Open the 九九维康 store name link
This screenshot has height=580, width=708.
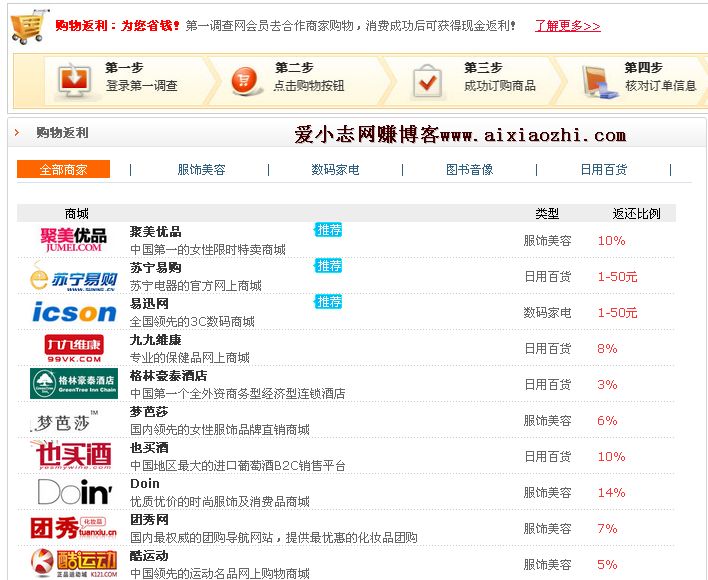click(x=155, y=340)
